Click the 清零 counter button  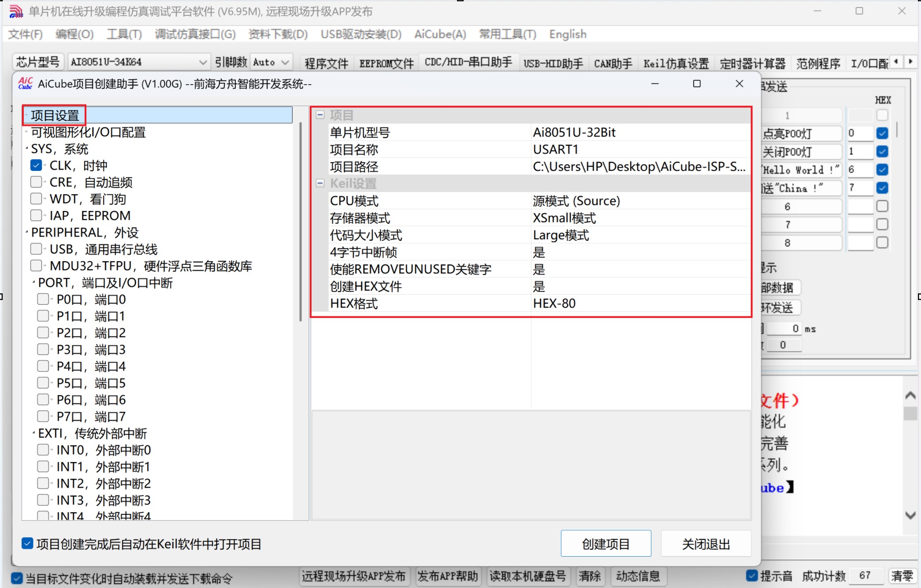click(902, 576)
